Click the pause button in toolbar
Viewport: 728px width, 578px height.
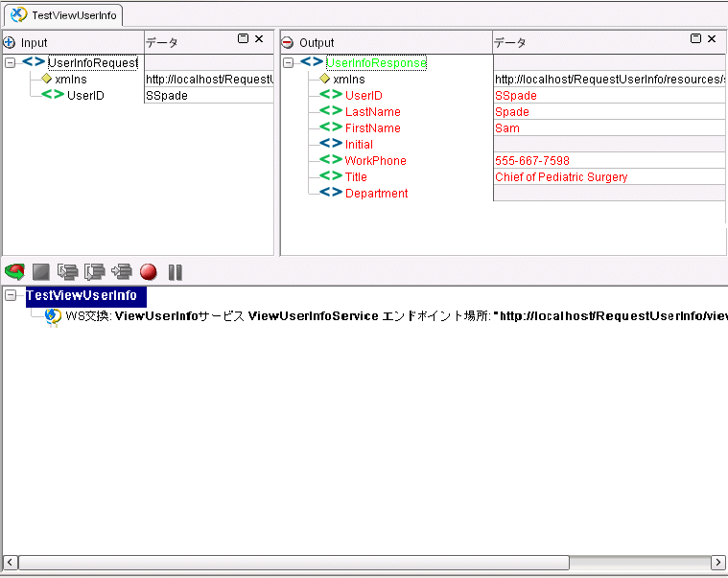point(175,272)
